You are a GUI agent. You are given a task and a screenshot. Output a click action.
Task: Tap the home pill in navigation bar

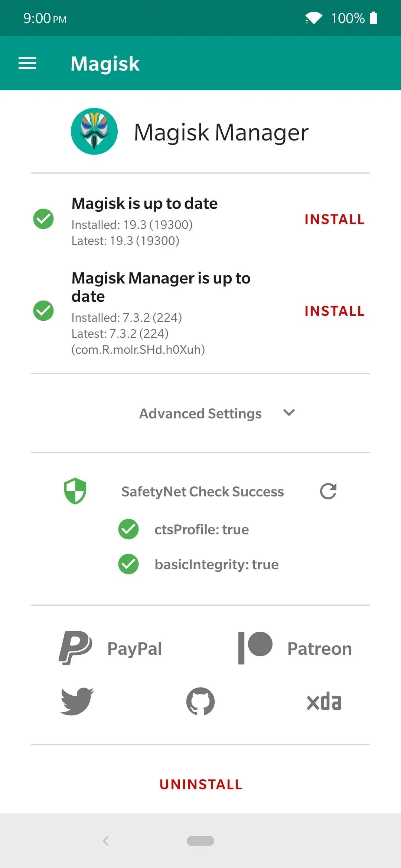[200, 841]
